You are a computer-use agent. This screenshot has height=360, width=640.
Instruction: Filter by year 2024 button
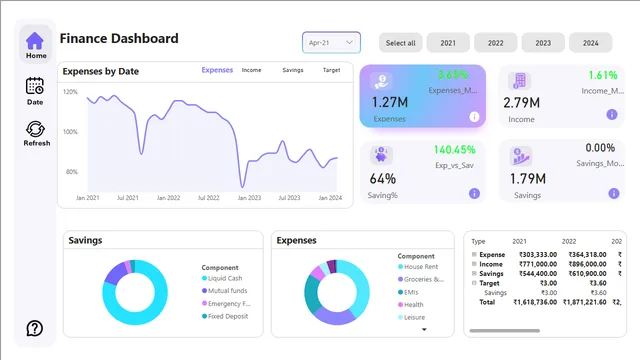[x=590, y=43]
